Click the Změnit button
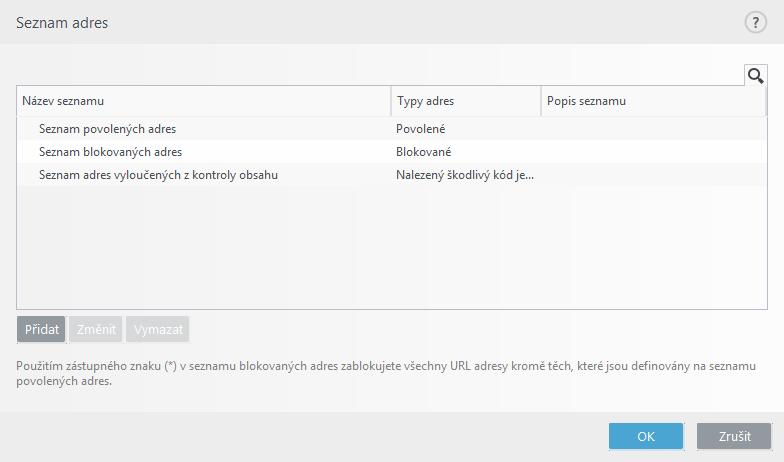 [96, 330]
